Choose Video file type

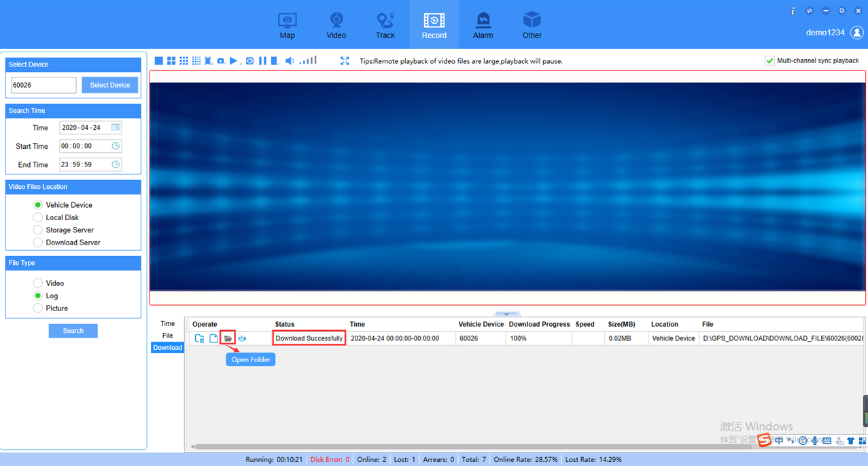click(x=38, y=283)
